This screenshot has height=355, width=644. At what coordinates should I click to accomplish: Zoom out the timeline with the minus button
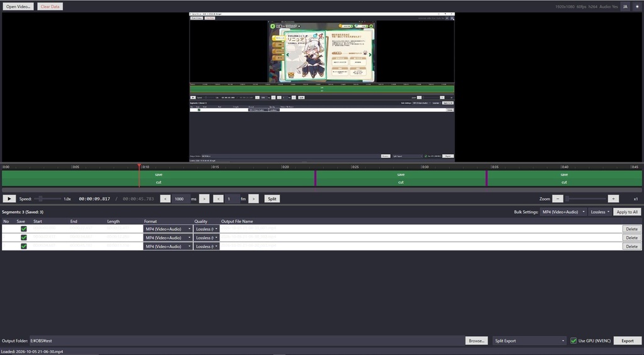tap(557, 199)
